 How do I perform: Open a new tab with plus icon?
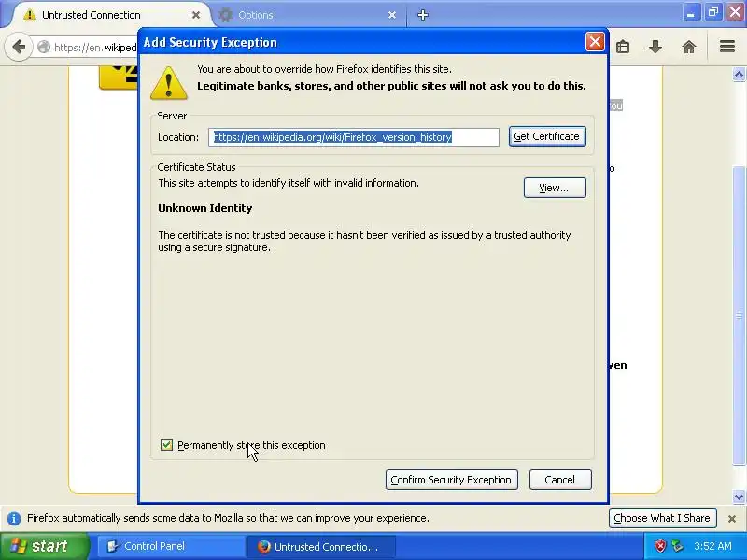click(x=423, y=15)
